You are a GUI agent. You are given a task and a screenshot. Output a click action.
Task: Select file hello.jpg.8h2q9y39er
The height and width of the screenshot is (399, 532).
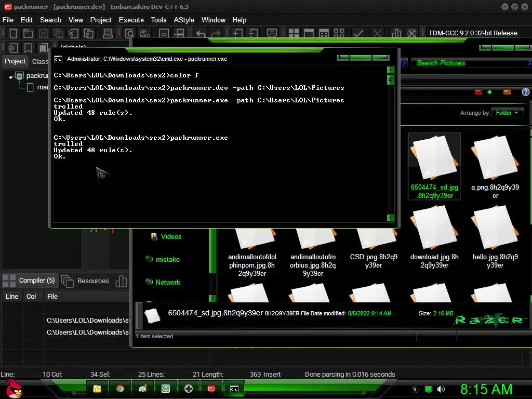495,237
